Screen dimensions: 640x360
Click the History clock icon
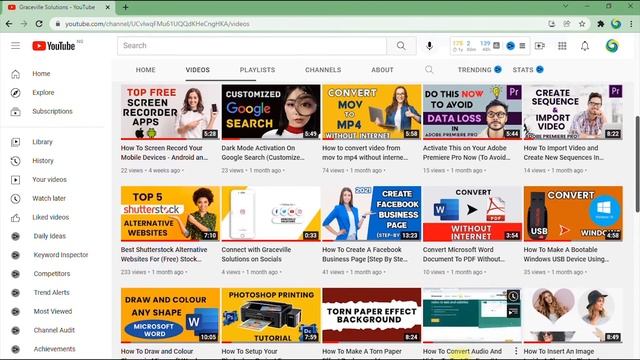tap(16, 161)
